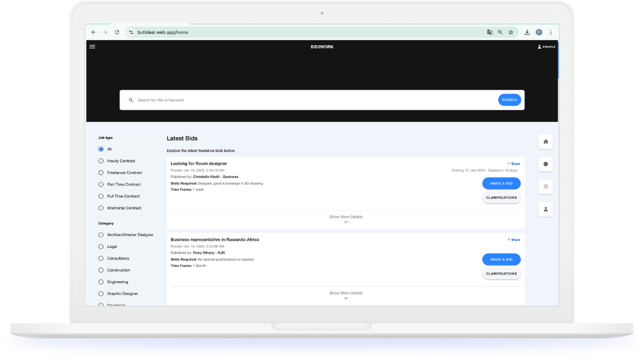Open the hamburger menu in the header
The width and height of the screenshot is (644, 360).
(93, 47)
